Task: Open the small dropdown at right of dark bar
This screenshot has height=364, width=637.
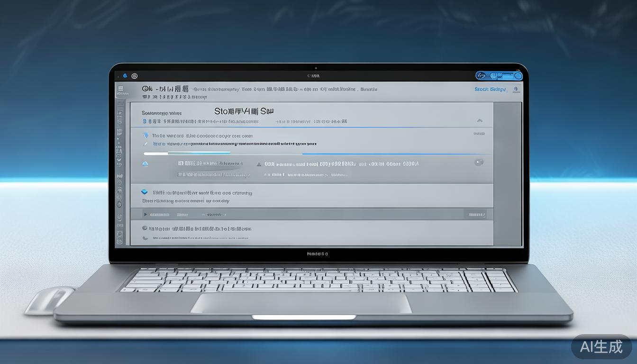Action: [x=477, y=215]
